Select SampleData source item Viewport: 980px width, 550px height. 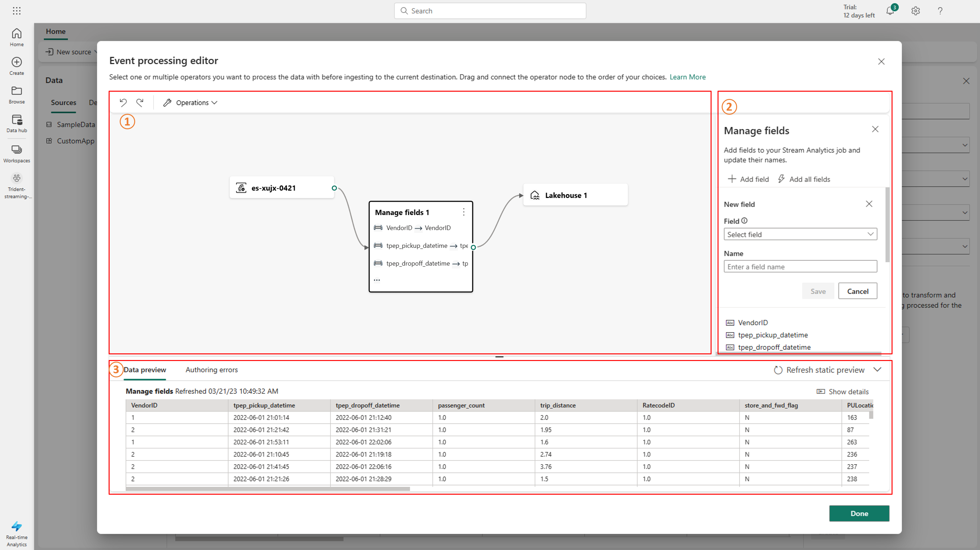pyautogui.click(x=70, y=125)
